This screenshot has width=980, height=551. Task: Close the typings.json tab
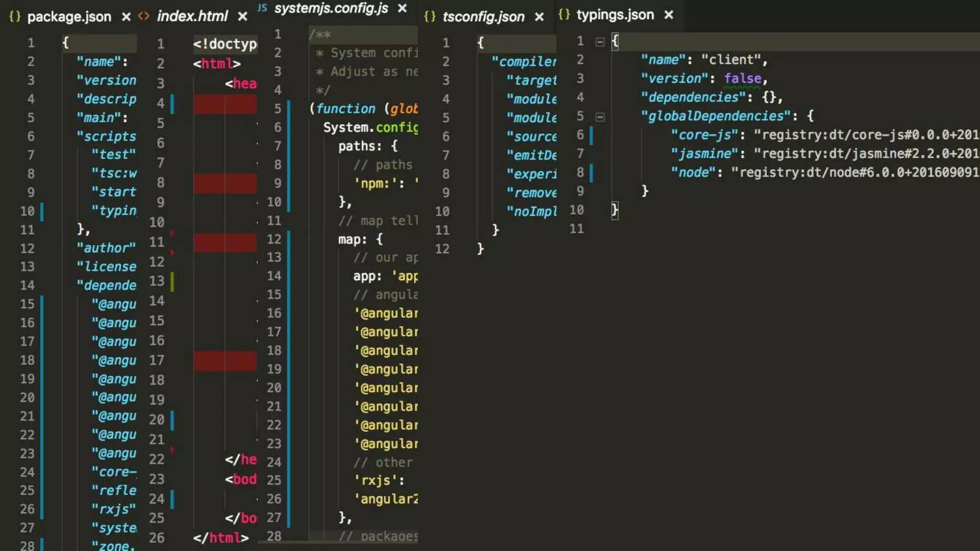coord(669,15)
